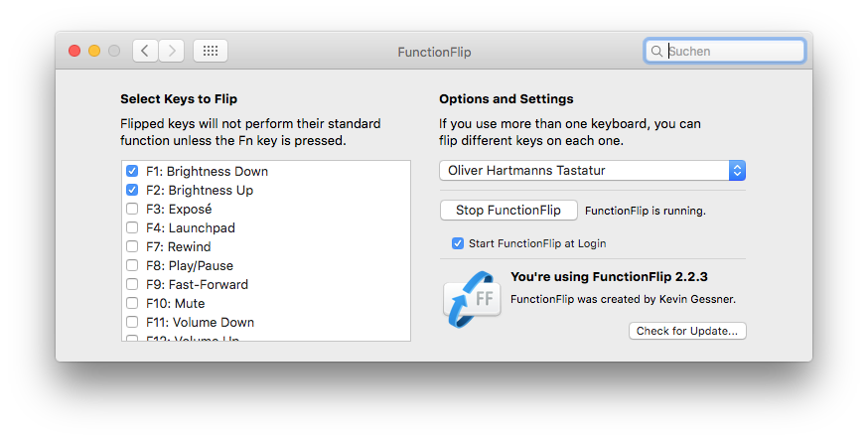Tick the F8: Play/Pause checkbox

pyautogui.click(x=132, y=265)
